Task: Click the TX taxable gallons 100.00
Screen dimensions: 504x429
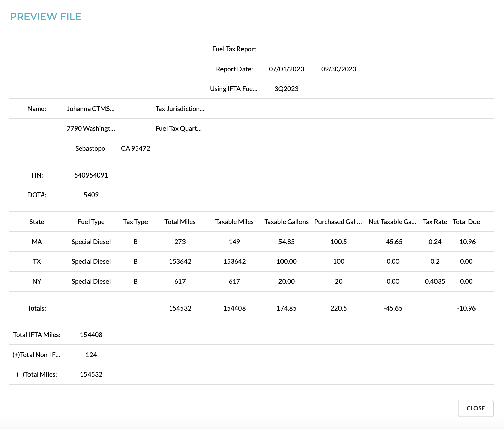Action: [x=287, y=261]
